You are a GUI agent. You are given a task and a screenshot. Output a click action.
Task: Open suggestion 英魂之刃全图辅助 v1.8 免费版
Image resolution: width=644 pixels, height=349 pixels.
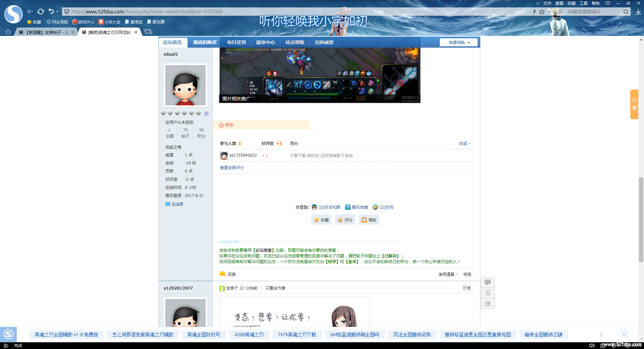click(66, 335)
